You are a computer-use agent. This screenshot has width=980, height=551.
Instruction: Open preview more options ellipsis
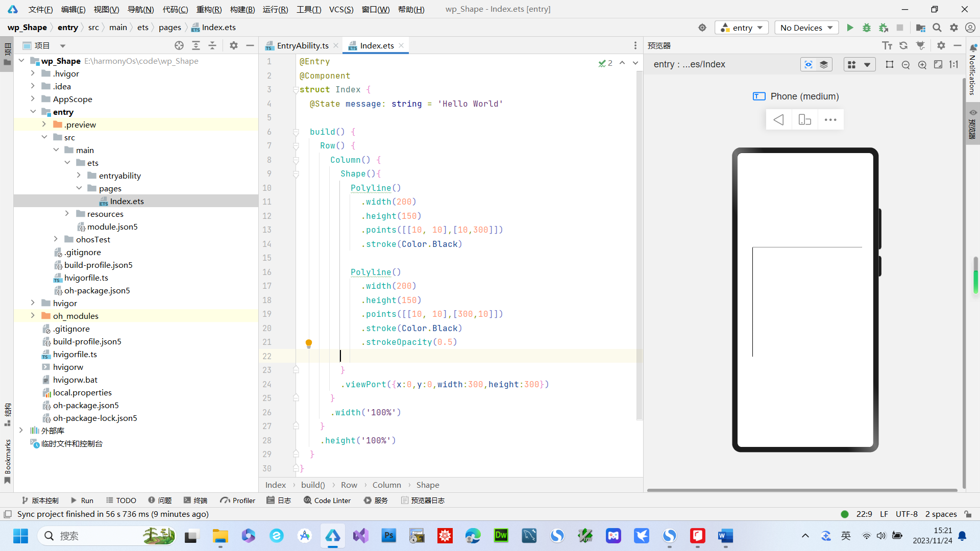point(830,119)
